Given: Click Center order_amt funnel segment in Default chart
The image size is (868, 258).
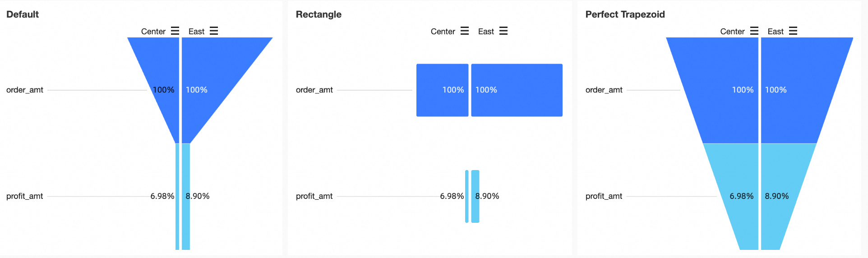Looking at the screenshot, I should [162, 77].
